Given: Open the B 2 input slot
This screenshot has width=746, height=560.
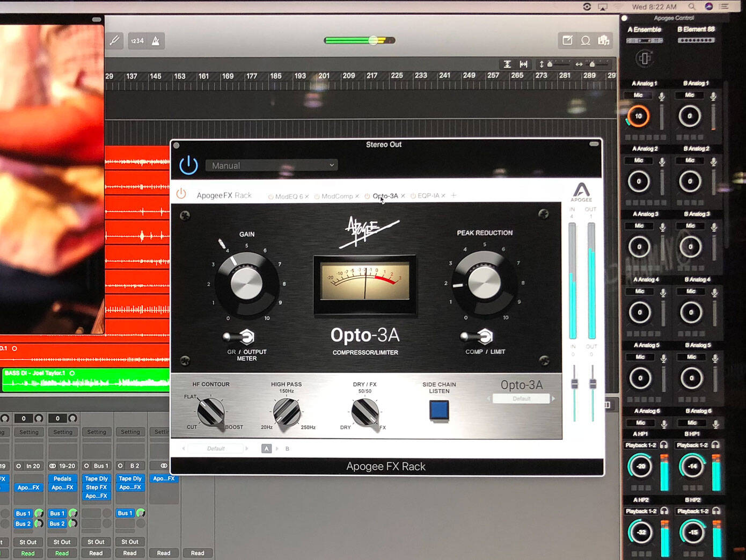Looking at the screenshot, I should point(130,466).
